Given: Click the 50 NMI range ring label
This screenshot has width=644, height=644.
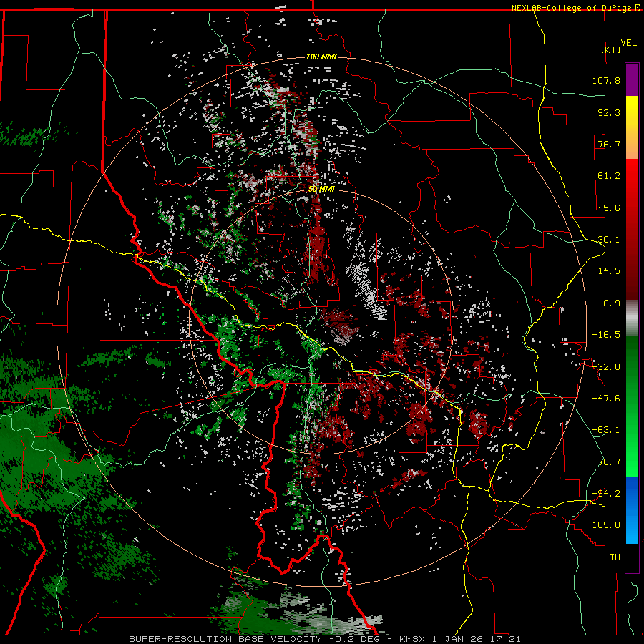Looking at the screenshot, I should 321,190.
